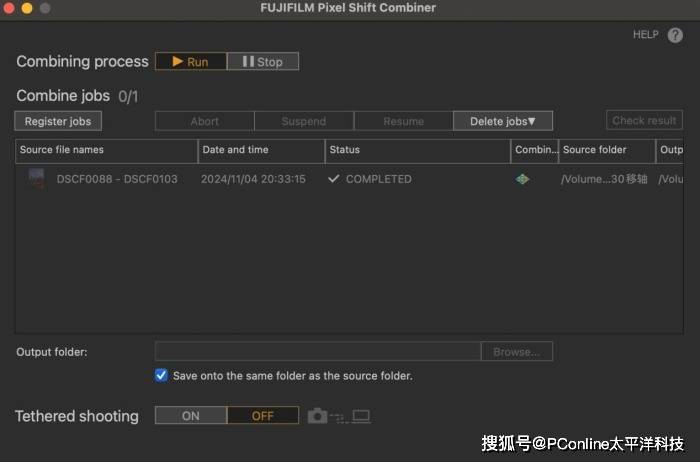Screen dimensions: 700x462
Task: Click Browse to choose output folder
Action: point(516,352)
